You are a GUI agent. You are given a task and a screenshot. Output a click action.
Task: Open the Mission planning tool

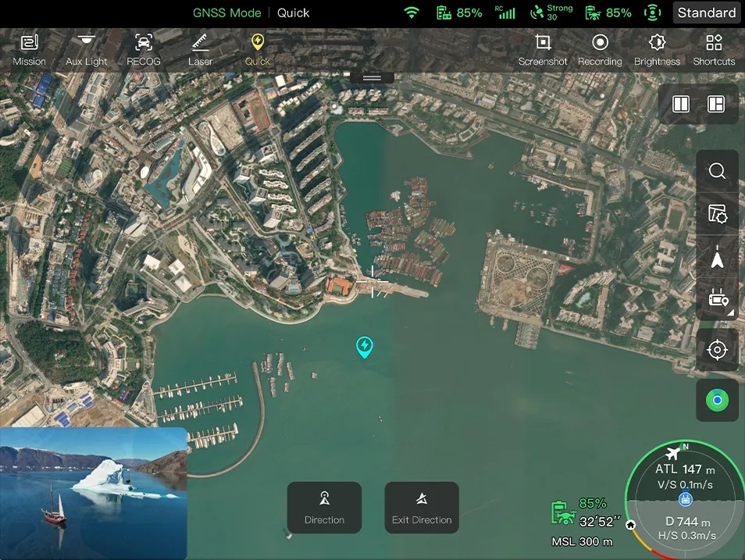tap(29, 50)
